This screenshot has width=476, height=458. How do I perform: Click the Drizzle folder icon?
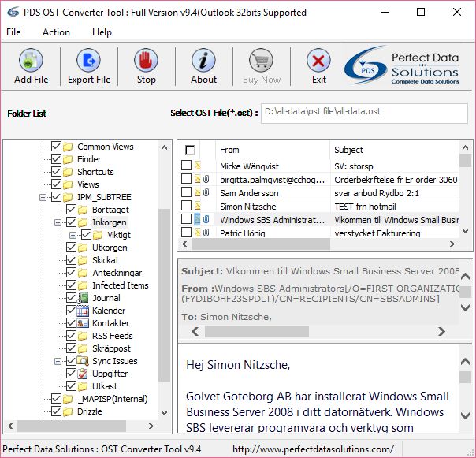[x=68, y=411]
